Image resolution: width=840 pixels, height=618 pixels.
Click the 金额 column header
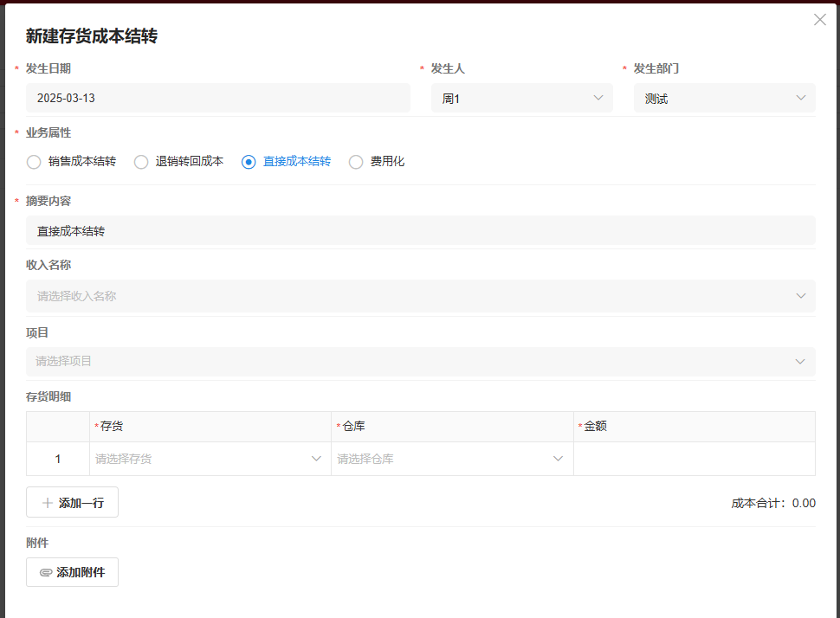click(x=595, y=427)
